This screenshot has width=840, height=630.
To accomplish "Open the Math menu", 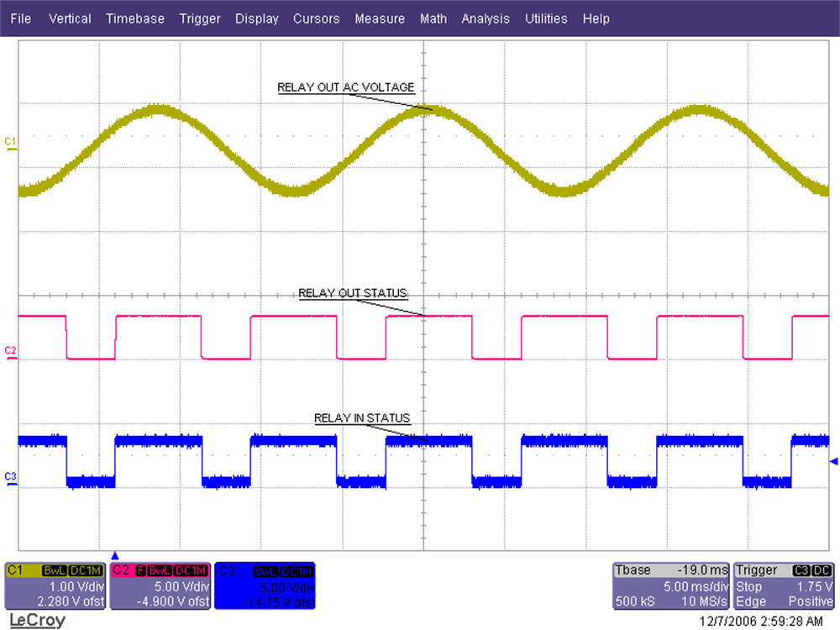I will tap(433, 18).
